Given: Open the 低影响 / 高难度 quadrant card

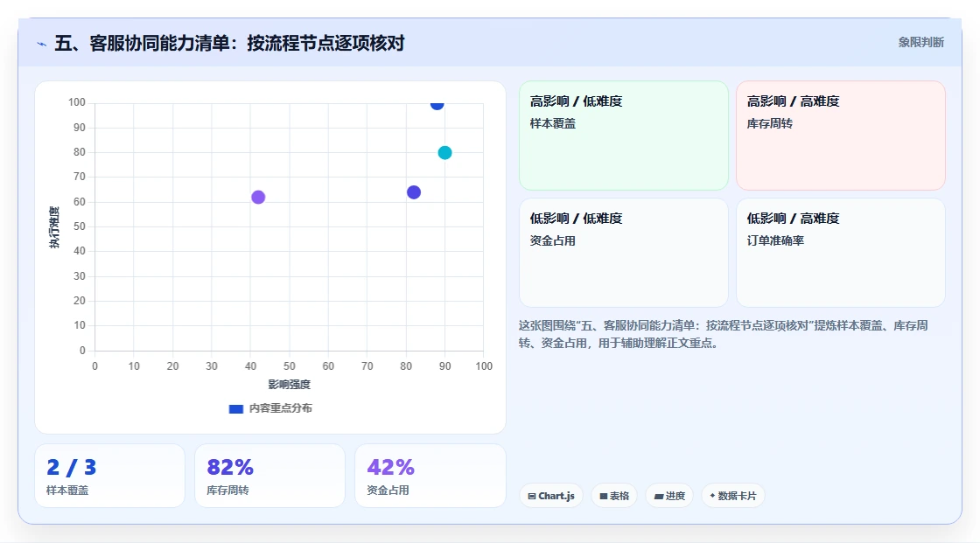Looking at the screenshot, I should (841, 253).
